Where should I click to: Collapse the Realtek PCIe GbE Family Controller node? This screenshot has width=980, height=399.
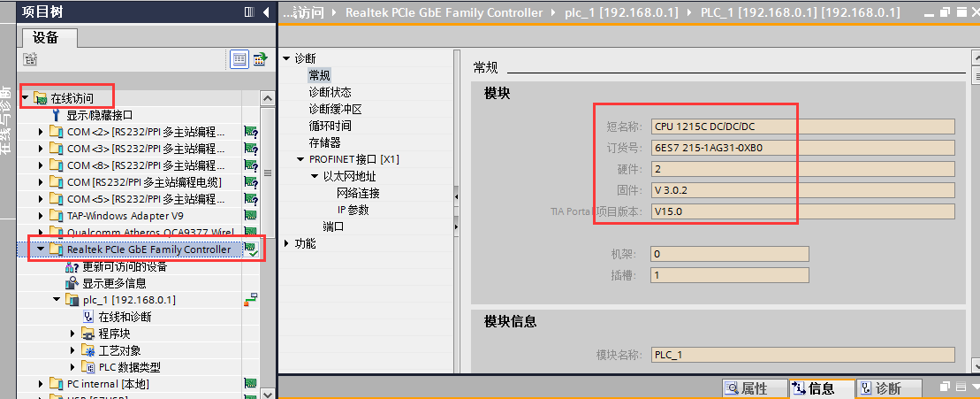coord(42,249)
